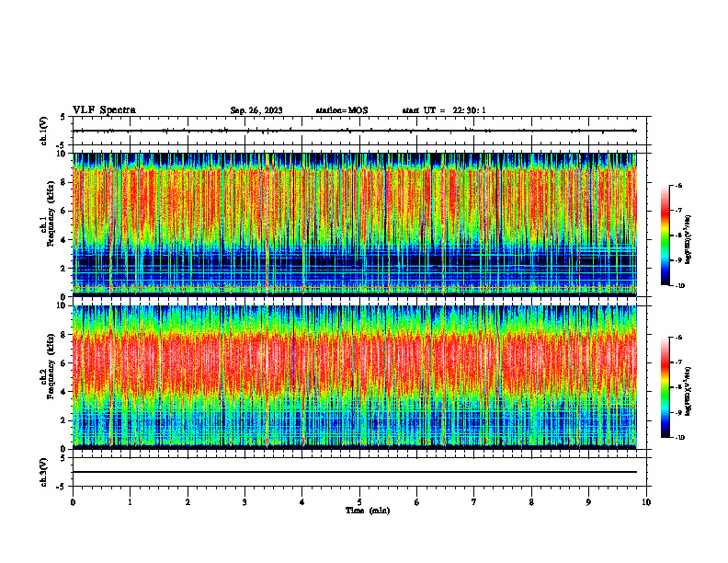Click the date text "Sep. 26, 2023"
728x563 pixels.
click(256, 110)
